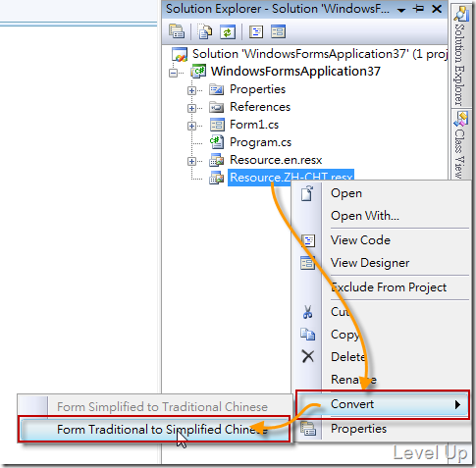This screenshot has height=468, width=476.
Task: Click the Show All Files toolbar icon
Action: click(205, 31)
